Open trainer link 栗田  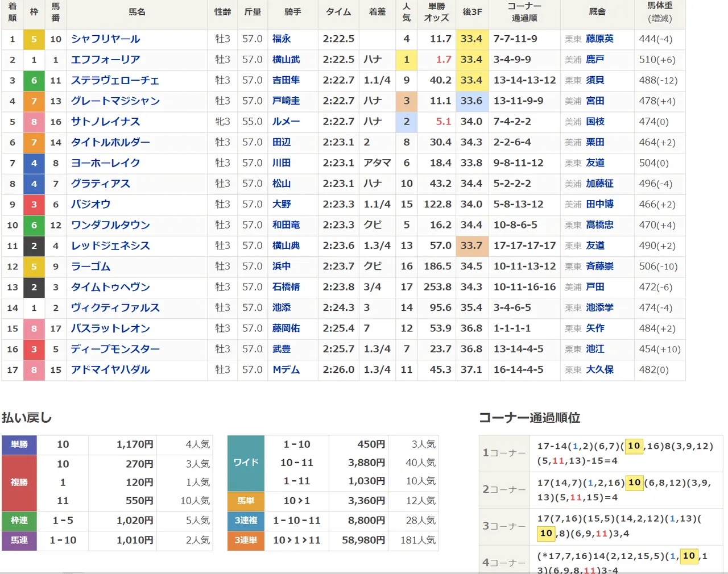(595, 142)
